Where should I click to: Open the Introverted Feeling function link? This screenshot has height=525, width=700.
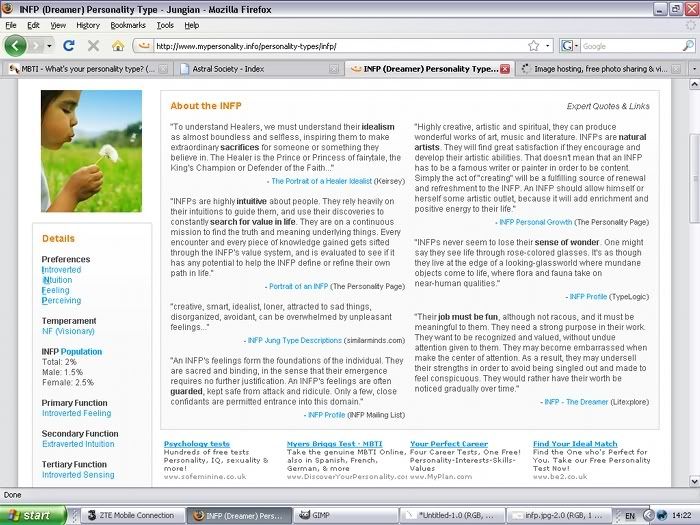(x=77, y=413)
